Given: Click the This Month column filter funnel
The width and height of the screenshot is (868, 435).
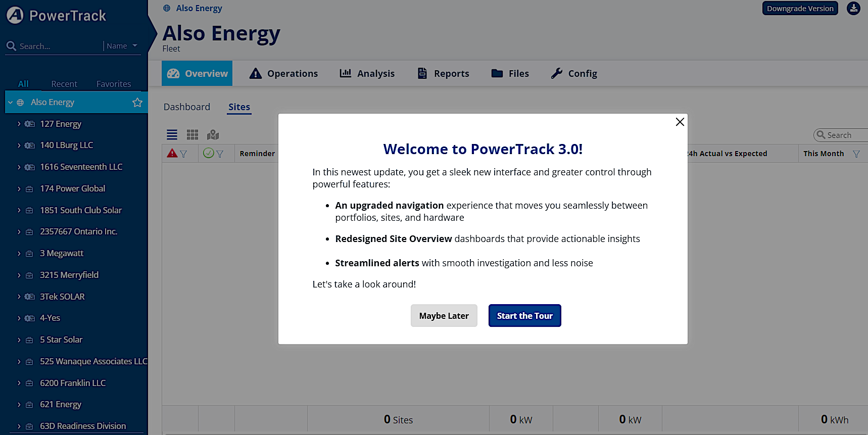Looking at the screenshot, I should point(856,154).
